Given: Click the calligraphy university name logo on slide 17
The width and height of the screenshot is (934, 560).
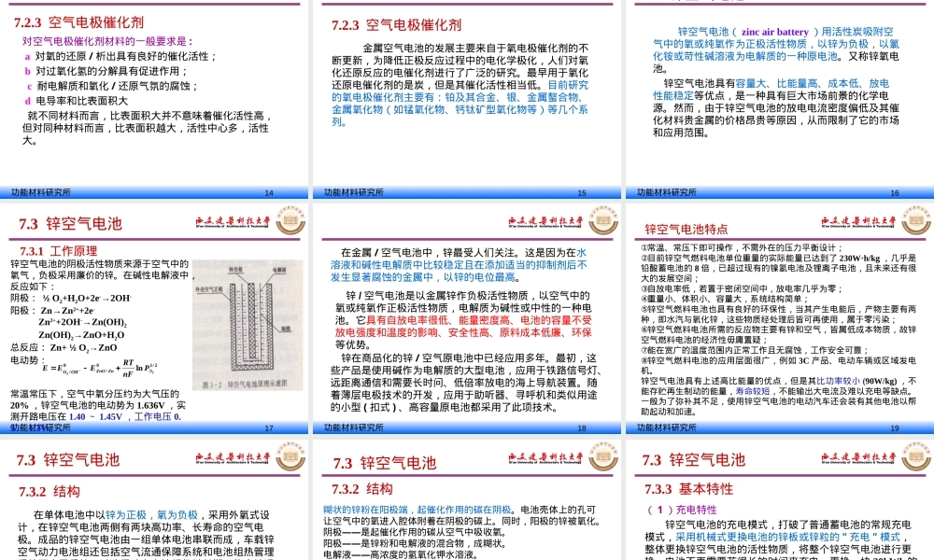Looking at the screenshot, I should [233, 222].
